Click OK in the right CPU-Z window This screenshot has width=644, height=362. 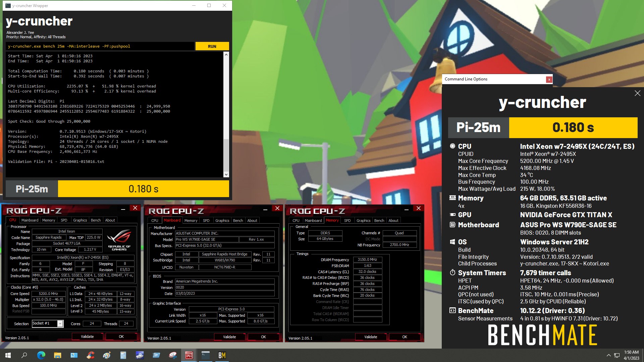click(x=405, y=337)
